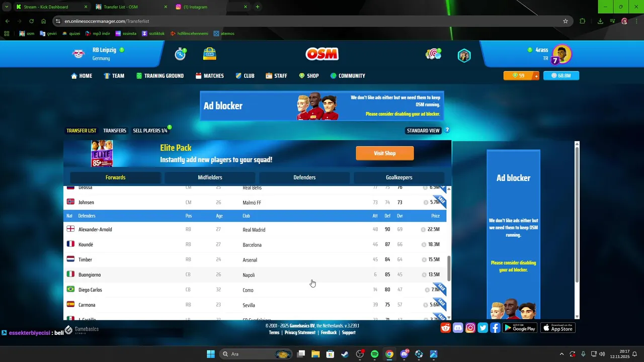The image size is (644, 362).
Task: Switch to the SELL PLAYERS 1/4 tab
Action: 150,131
